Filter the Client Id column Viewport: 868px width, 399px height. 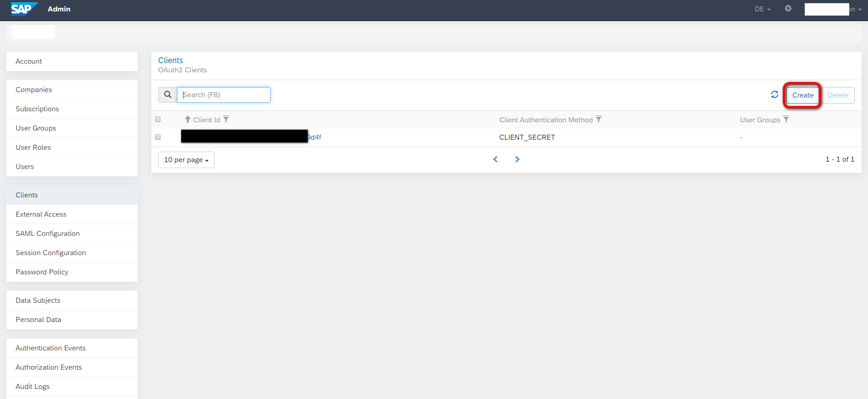pos(226,120)
